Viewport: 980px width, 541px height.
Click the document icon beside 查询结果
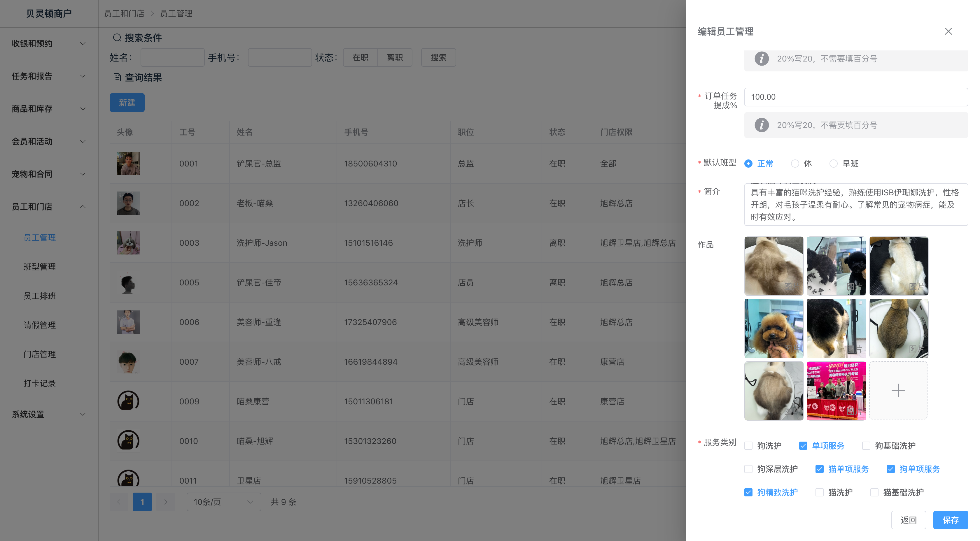[x=117, y=78]
